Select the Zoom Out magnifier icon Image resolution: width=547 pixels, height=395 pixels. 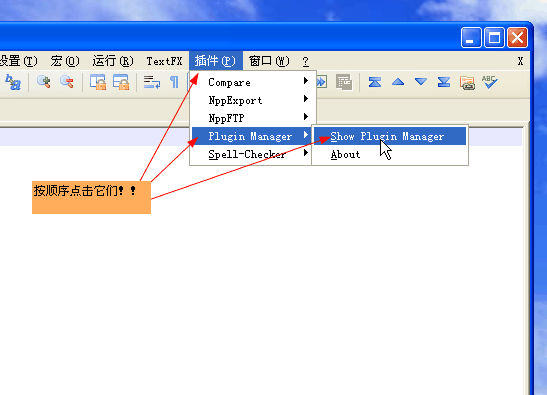pos(67,82)
